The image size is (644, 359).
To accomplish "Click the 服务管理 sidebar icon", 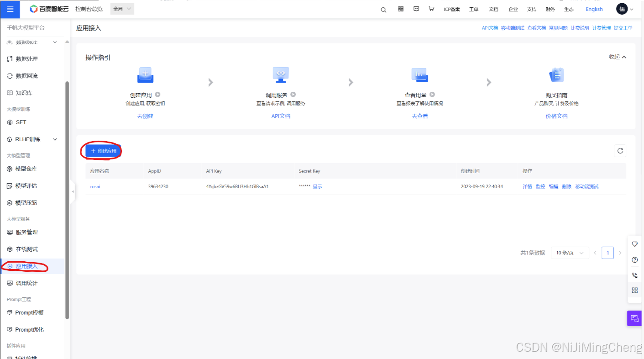I will [10, 232].
